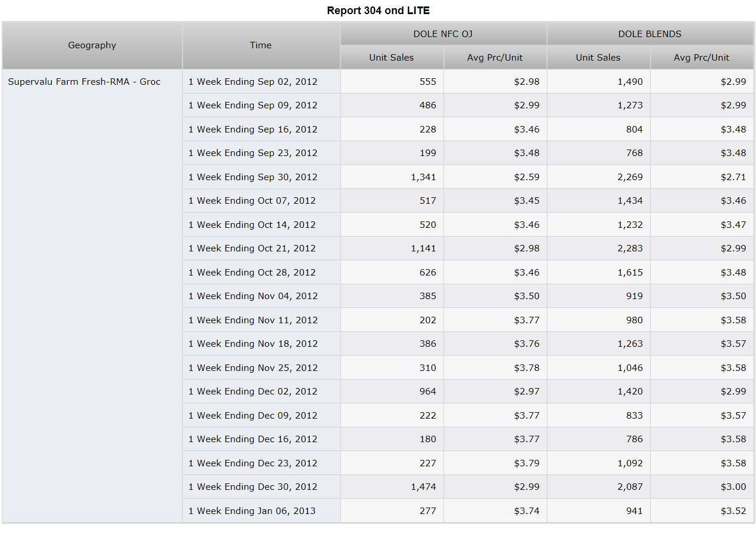756x557 pixels.
Task: Click DOLE BLENDS average price $3.47
Action: 734,224
